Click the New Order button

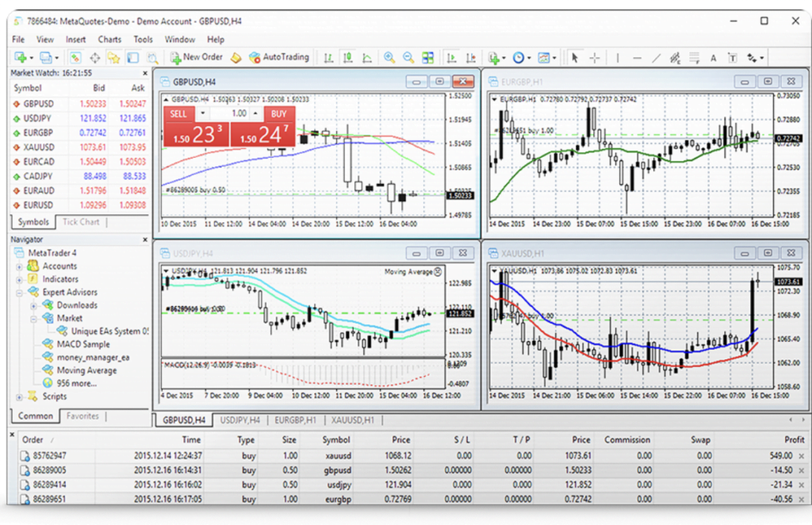click(197, 57)
